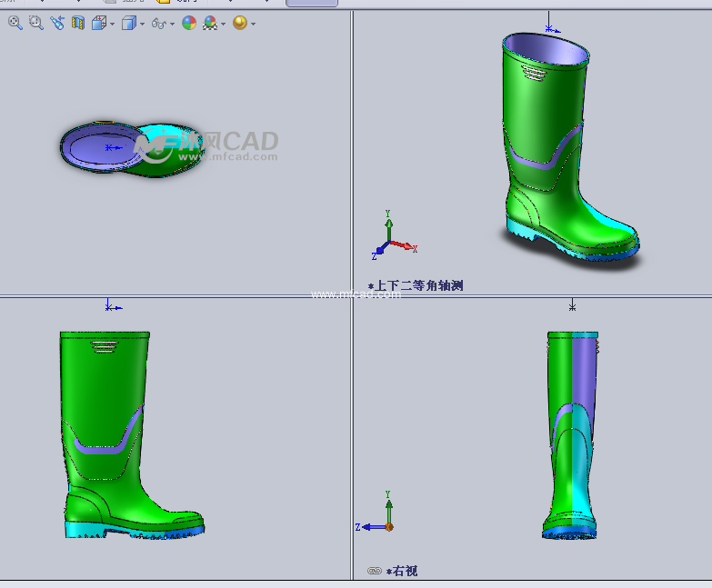Open the Apply Scene dropdown arrow
The height and width of the screenshot is (588, 712).
224,24
